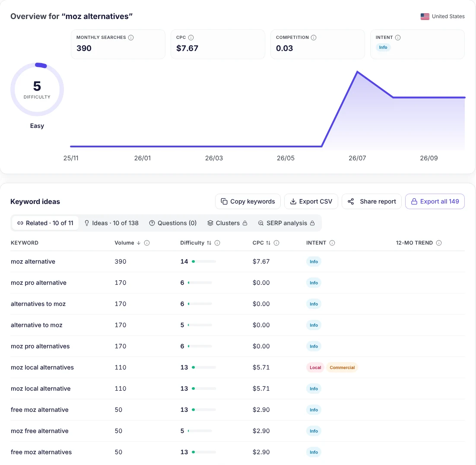Click the info icon on the Intent card
This screenshot has height=465, width=476.
click(398, 37)
